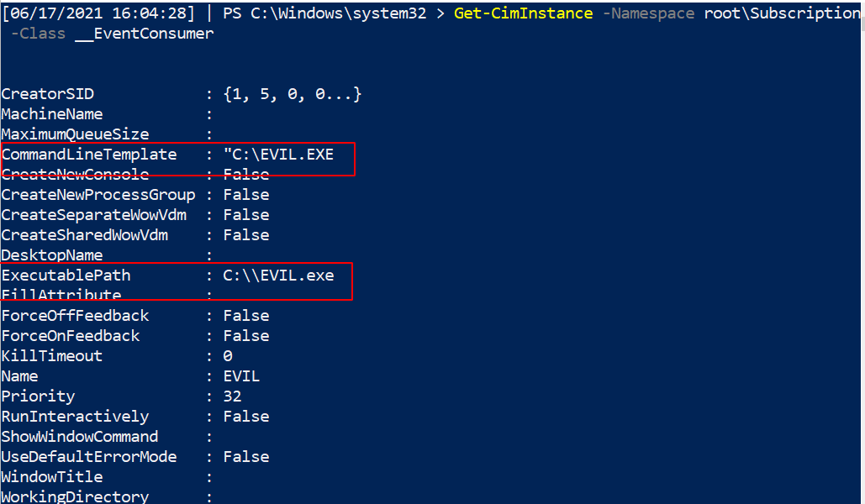
Task: Click the KillTimeout value 0
Action: coord(228,356)
